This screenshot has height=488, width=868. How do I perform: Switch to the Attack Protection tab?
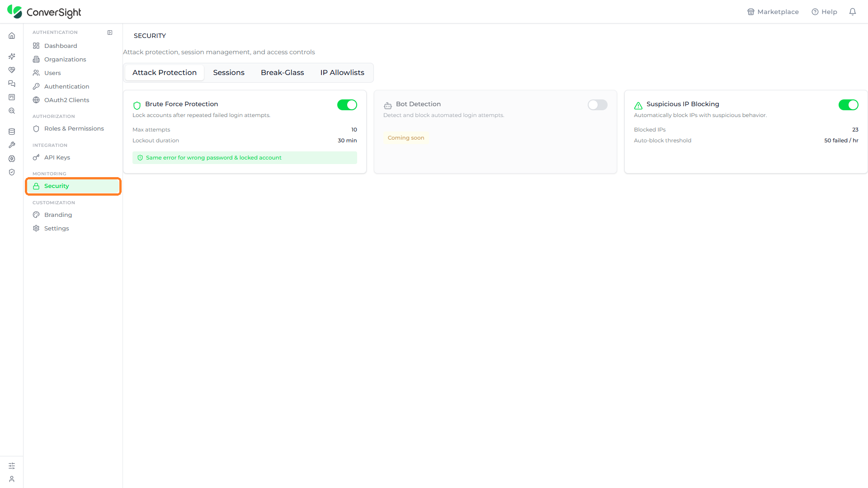tap(165, 73)
